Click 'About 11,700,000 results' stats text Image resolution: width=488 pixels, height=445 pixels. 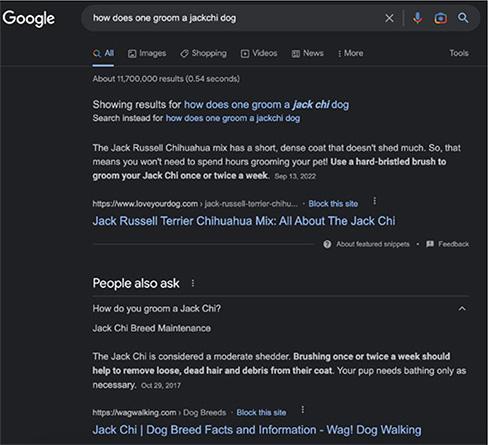[166, 79]
